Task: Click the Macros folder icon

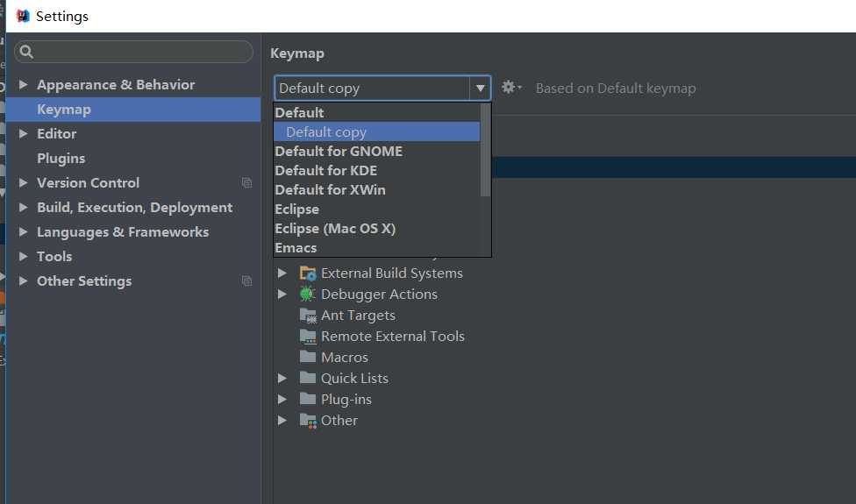Action: [x=308, y=358]
